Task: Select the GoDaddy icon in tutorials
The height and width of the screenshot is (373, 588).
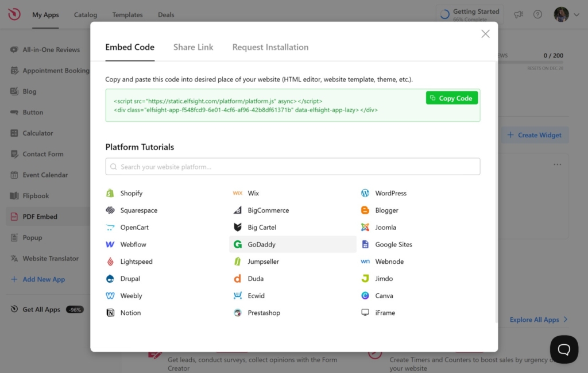Action: click(238, 244)
